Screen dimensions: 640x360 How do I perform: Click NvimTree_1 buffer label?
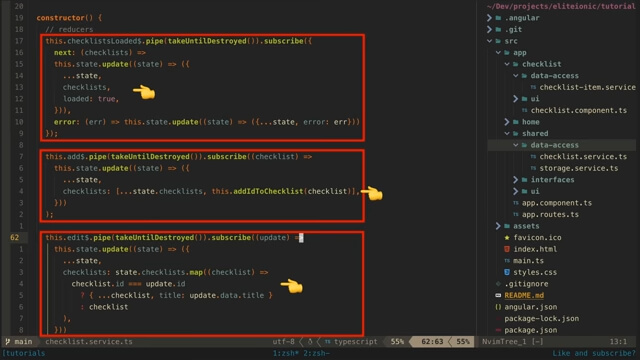click(504, 342)
